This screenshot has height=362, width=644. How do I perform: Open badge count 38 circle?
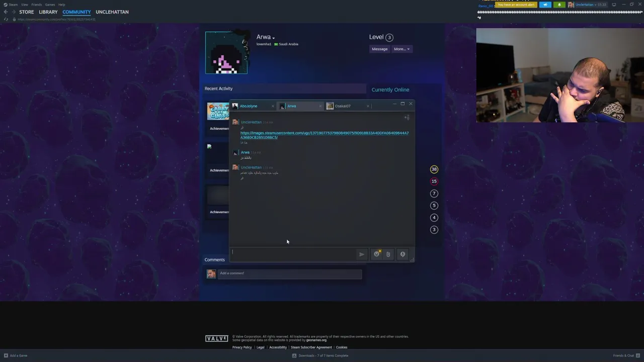[434, 169]
